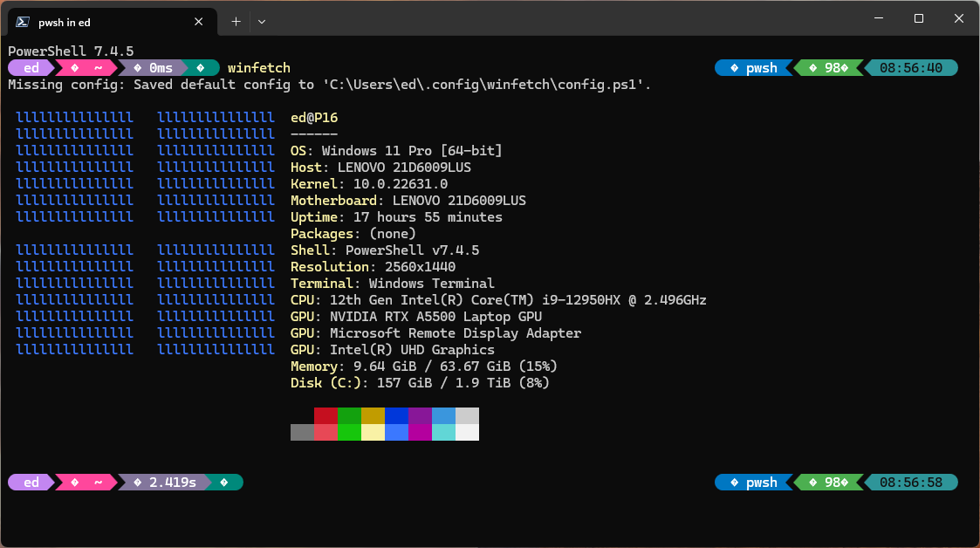
Task: Click the ed@P16 hostname text
Action: pos(315,117)
